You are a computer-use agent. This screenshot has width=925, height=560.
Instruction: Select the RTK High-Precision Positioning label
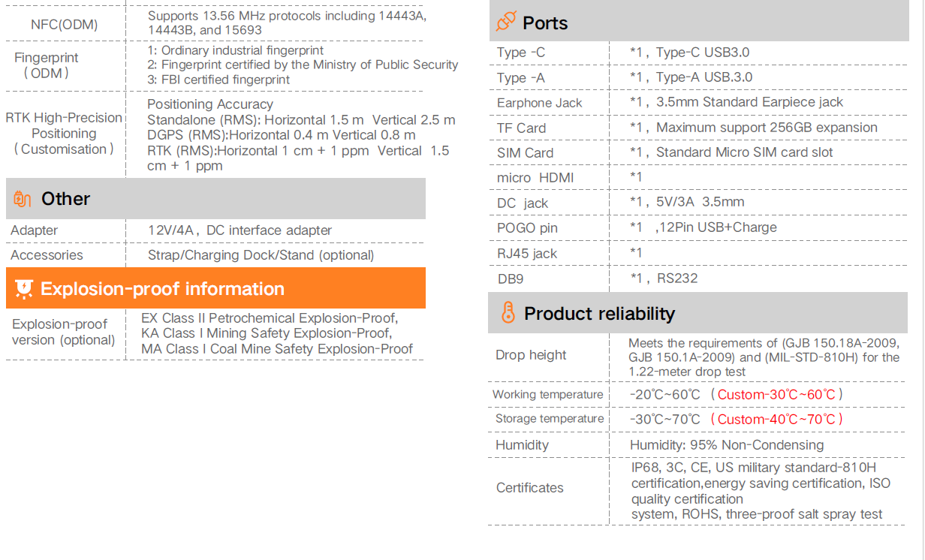point(64,134)
